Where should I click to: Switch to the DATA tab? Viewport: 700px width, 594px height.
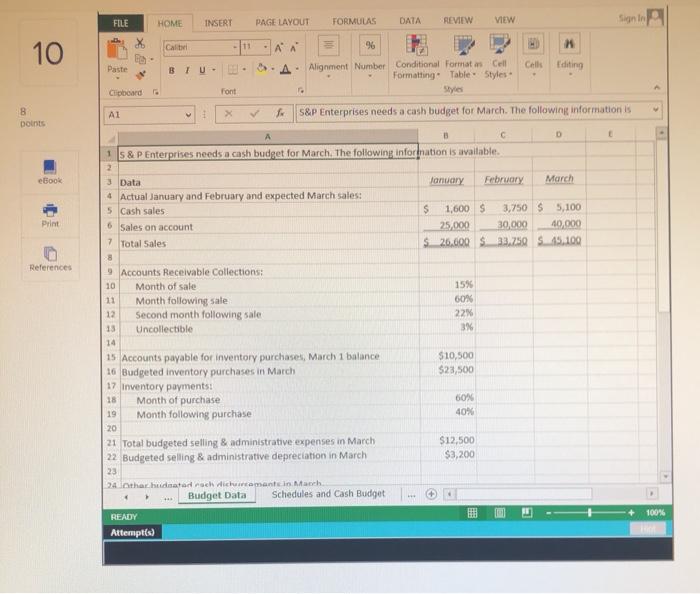pyautogui.click(x=410, y=21)
